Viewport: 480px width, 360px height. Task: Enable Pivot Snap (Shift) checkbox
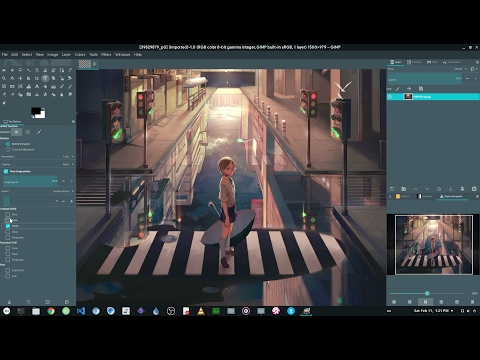pos(8,270)
